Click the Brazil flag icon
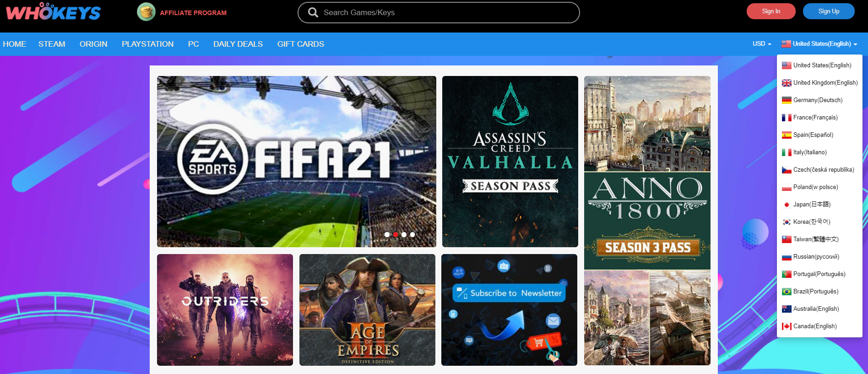 pyautogui.click(x=787, y=292)
